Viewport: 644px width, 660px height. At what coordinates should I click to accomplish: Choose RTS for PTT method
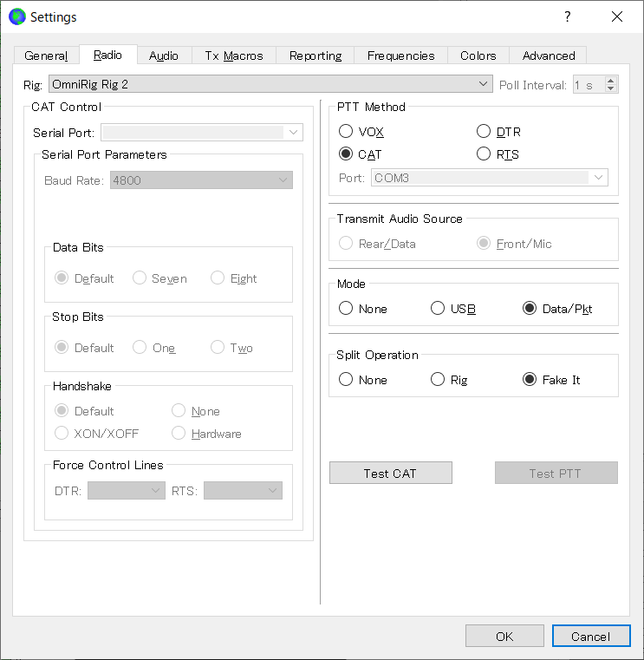coord(484,154)
